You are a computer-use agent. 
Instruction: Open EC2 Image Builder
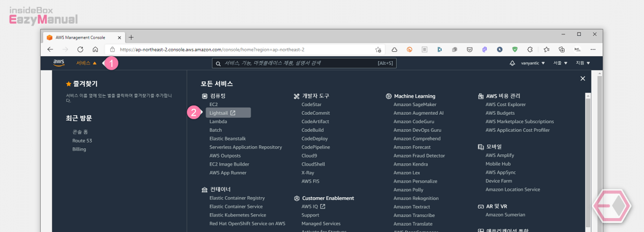[229, 164]
